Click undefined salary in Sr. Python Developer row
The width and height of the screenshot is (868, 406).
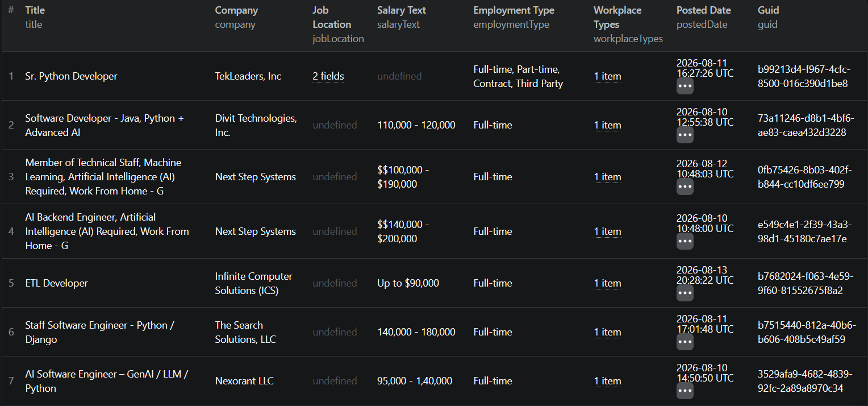coord(399,76)
